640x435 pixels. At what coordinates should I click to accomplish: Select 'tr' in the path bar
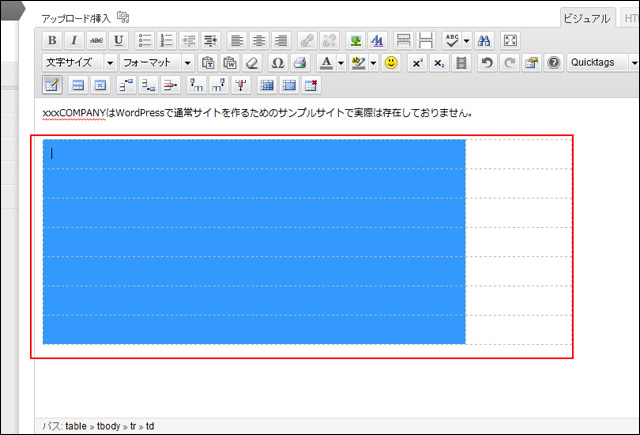coord(133,426)
